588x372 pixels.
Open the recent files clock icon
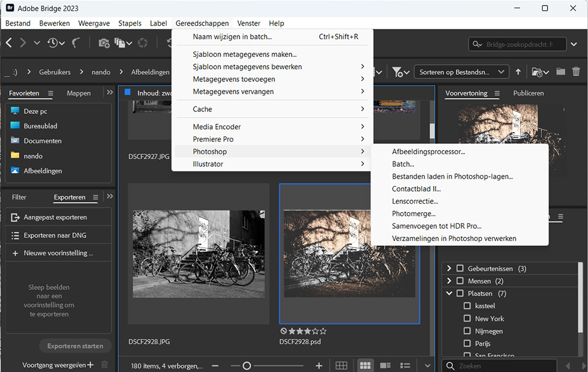tap(56, 43)
